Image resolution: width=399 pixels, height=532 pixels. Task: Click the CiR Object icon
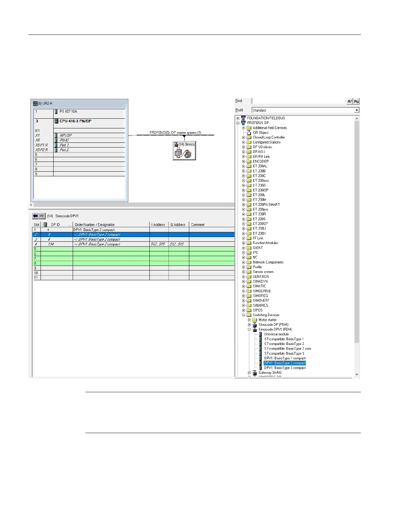click(249, 132)
